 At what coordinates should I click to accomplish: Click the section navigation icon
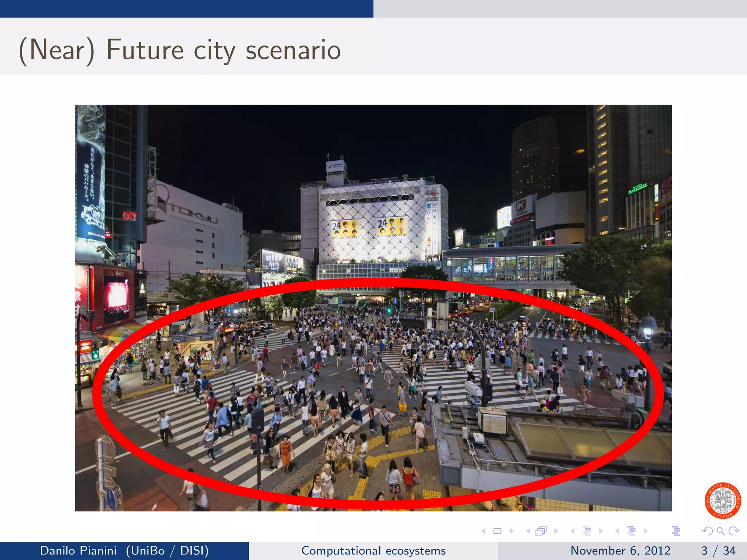[631, 531]
